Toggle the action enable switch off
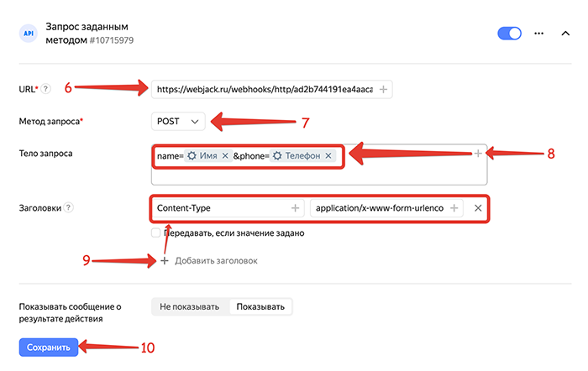The image size is (588, 371). pyautogui.click(x=509, y=34)
